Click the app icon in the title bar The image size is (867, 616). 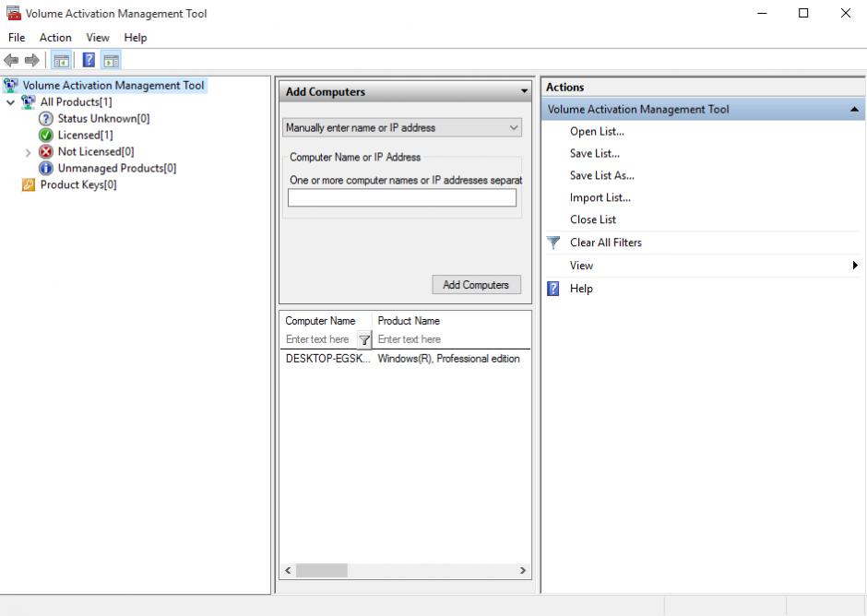point(13,13)
